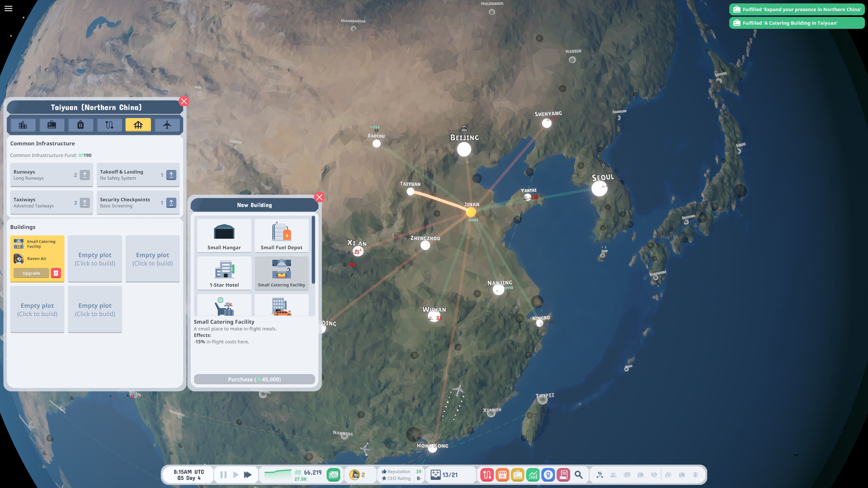Toggle the hide-interface eye icon in bottom toolbar
The width and height of the screenshot is (868, 488).
654,474
